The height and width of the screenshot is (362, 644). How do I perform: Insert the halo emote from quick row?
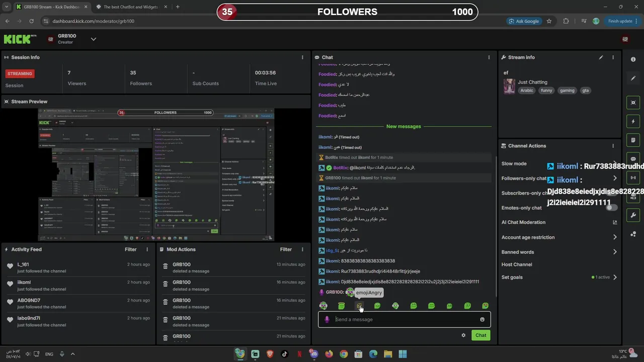tap(341, 306)
